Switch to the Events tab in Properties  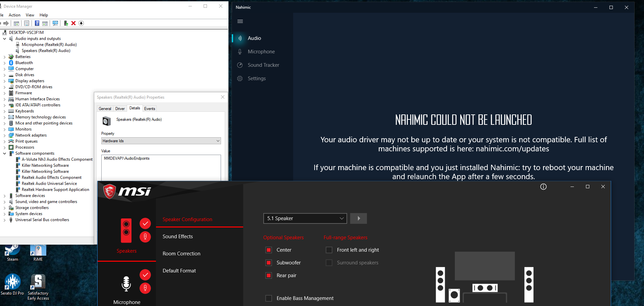pyautogui.click(x=150, y=109)
